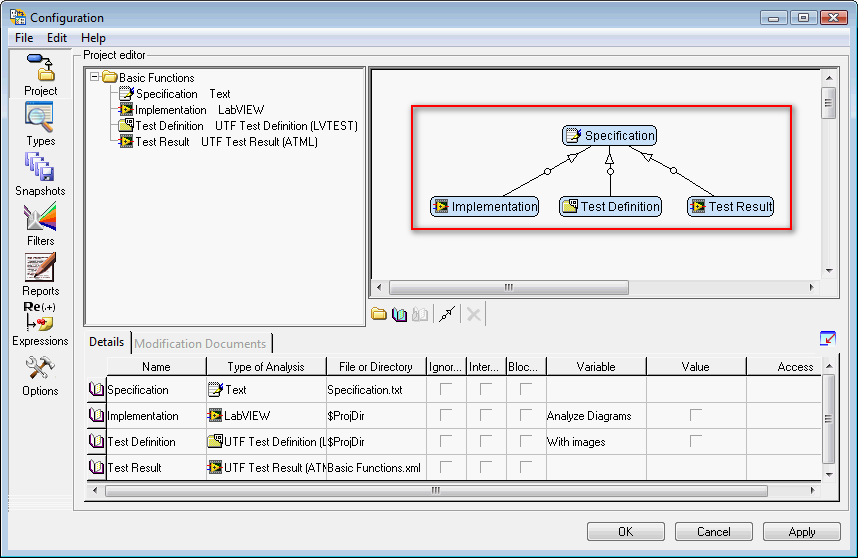Collapse the Basic Functions tree folder
This screenshot has height=558, width=858.
coord(95,77)
